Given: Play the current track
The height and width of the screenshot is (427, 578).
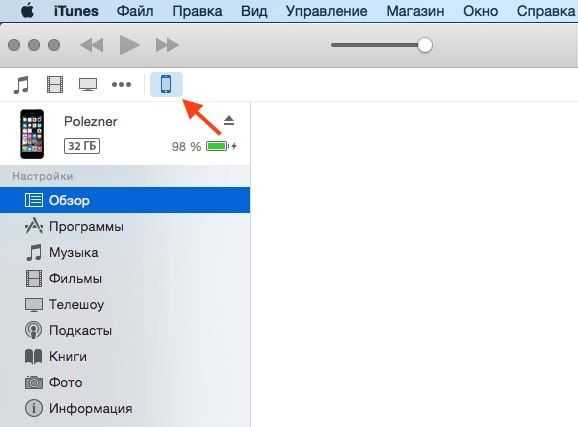Looking at the screenshot, I should coord(129,45).
